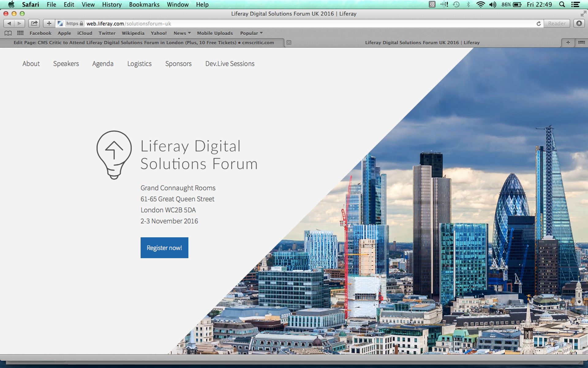Screen dimensions: 588x368
Task: Click the Safari back navigation arrow
Action: point(9,24)
